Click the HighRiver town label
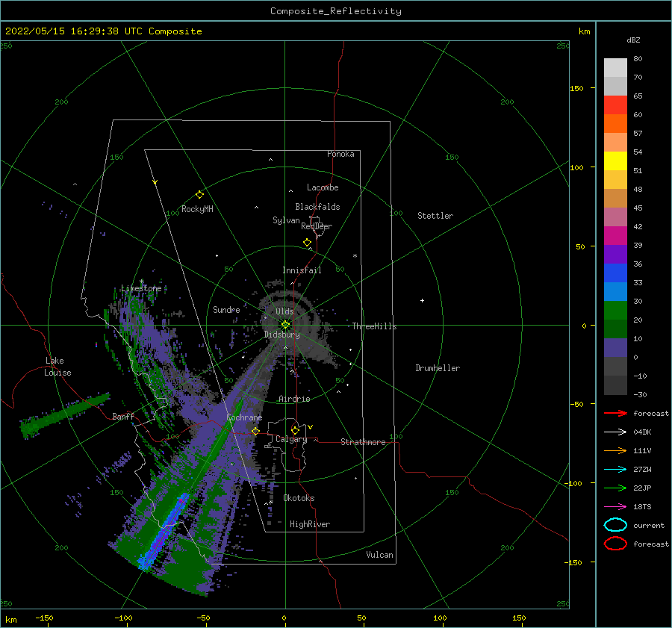This screenshot has width=672, height=628. 310,524
